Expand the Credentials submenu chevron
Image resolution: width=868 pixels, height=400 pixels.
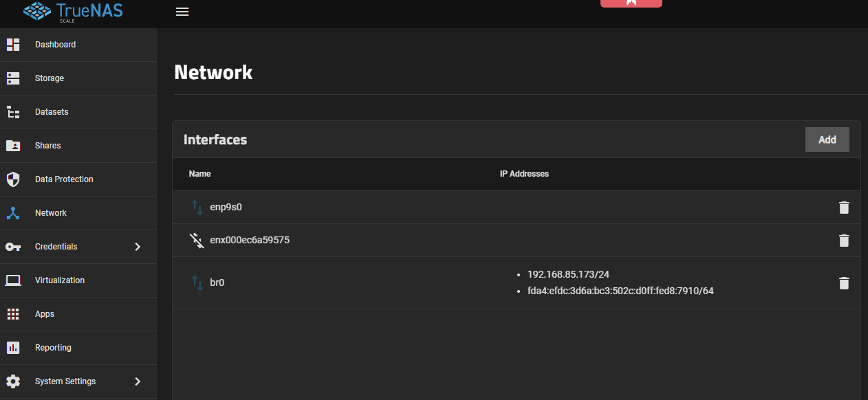tap(138, 247)
